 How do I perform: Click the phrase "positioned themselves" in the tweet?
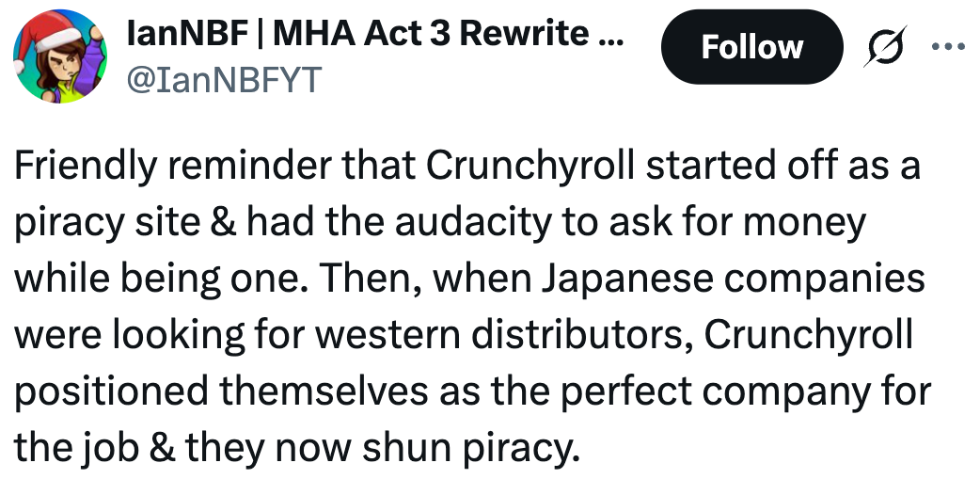(x=213, y=391)
